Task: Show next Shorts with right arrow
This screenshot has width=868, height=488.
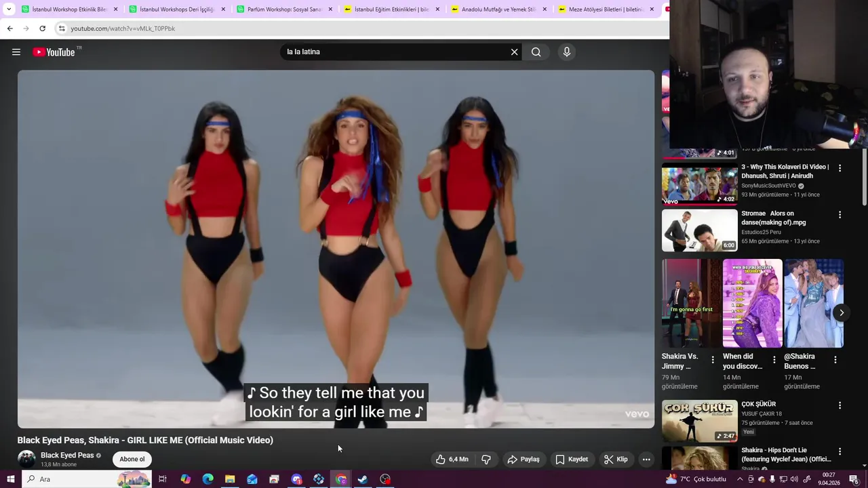Action: tap(842, 312)
